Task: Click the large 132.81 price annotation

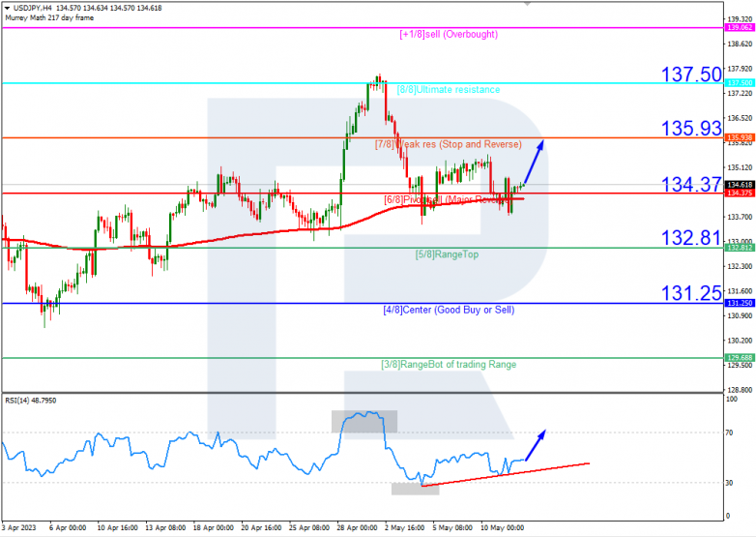Action: 691,238
